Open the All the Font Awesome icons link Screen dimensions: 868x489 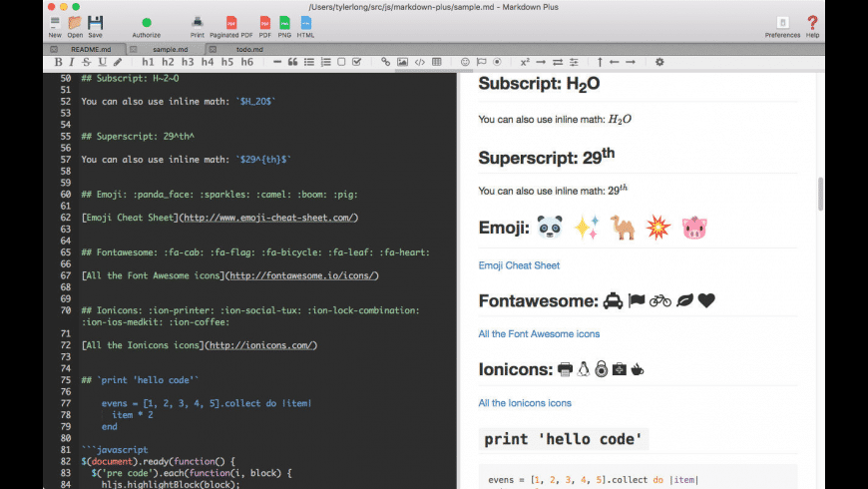click(539, 334)
